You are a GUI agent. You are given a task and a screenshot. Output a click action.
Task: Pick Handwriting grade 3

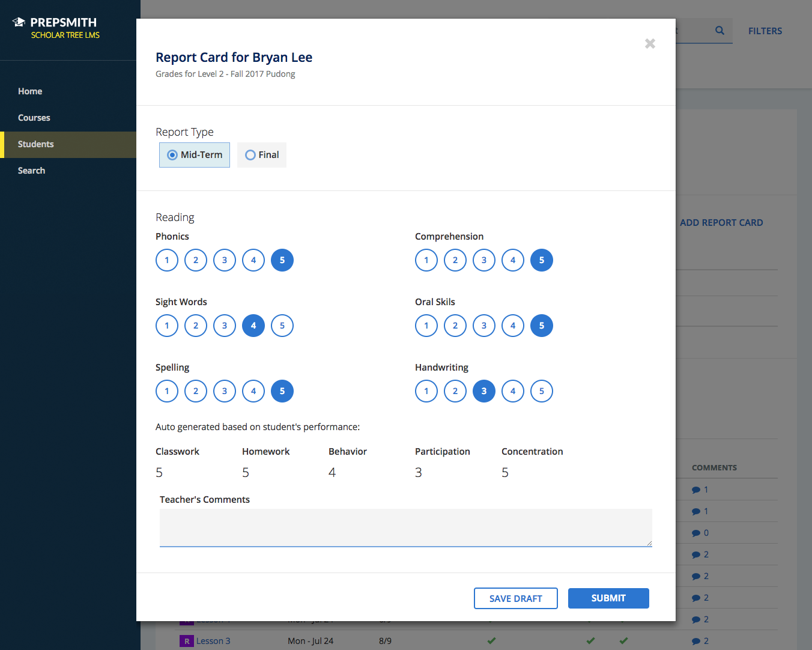click(x=484, y=391)
